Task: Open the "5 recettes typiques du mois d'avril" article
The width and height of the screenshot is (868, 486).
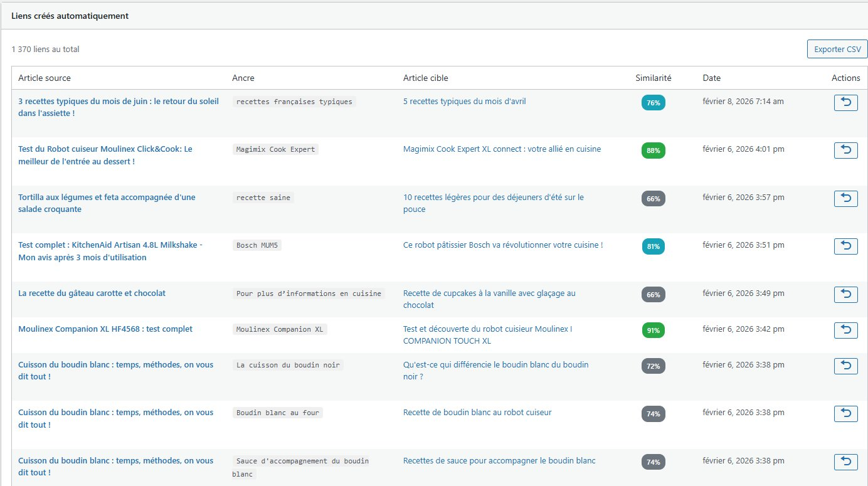Action: [x=465, y=101]
